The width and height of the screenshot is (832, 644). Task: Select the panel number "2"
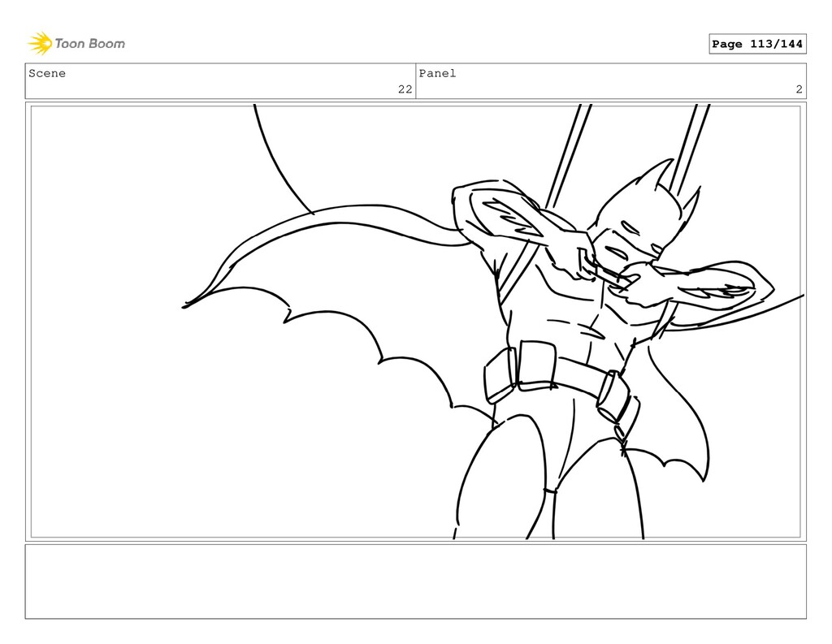pos(799,89)
